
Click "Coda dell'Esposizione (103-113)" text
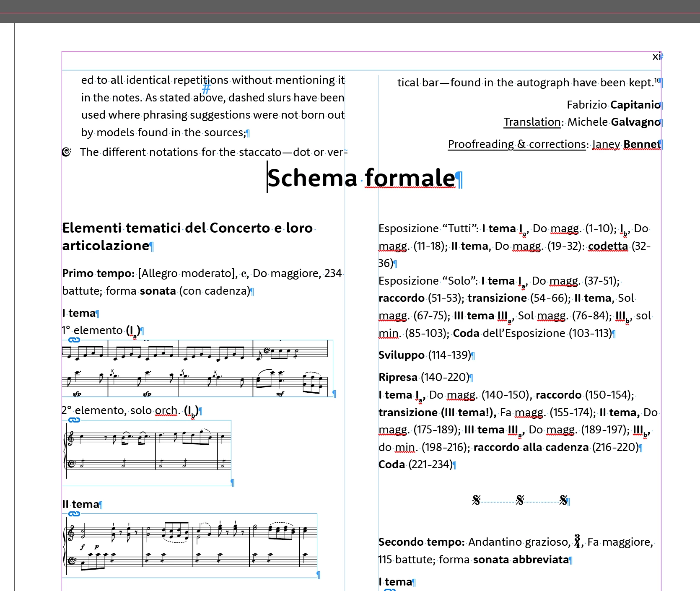(x=532, y=333)
